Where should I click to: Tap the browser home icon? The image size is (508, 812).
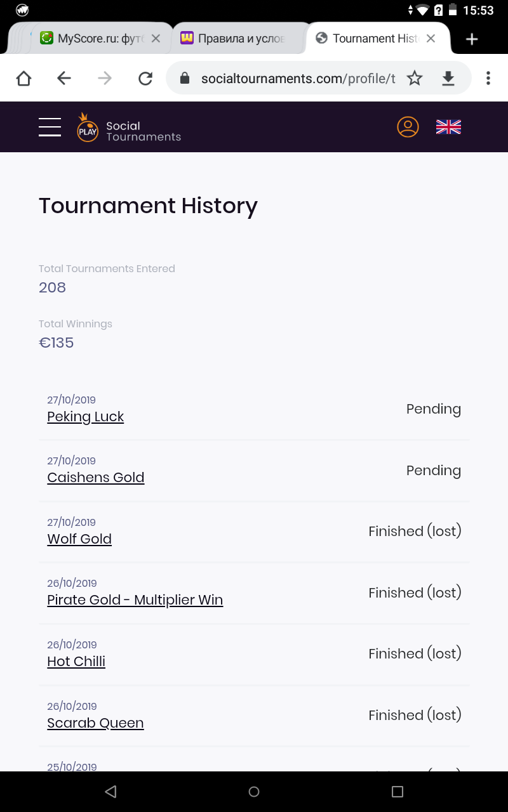click(23, 78)
